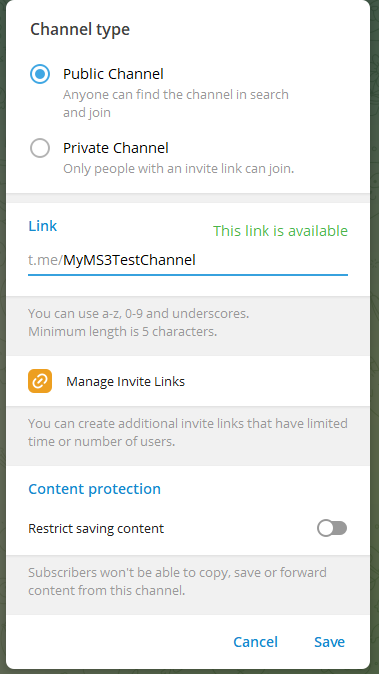379x674 pixels.
Task: Click the blue Link section heading
Action: point(43,226)
